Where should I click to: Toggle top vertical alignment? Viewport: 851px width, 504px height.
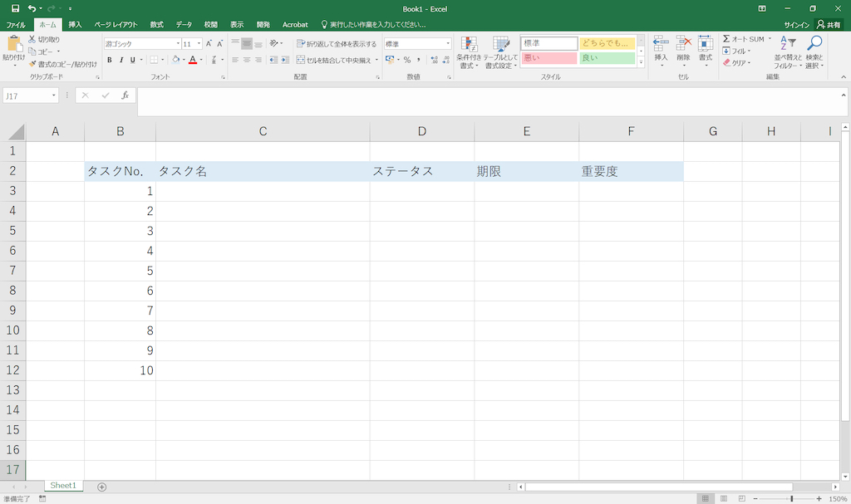point(235,43)
